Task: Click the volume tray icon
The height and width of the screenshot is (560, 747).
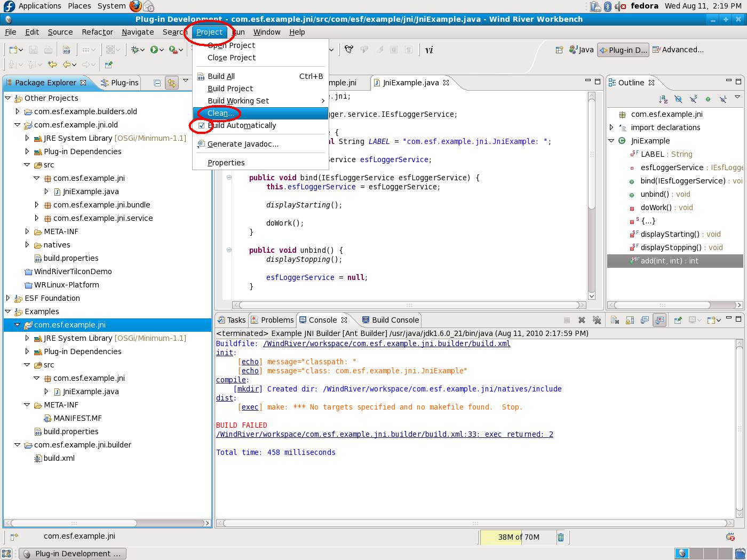Action: tap(620, 6)
